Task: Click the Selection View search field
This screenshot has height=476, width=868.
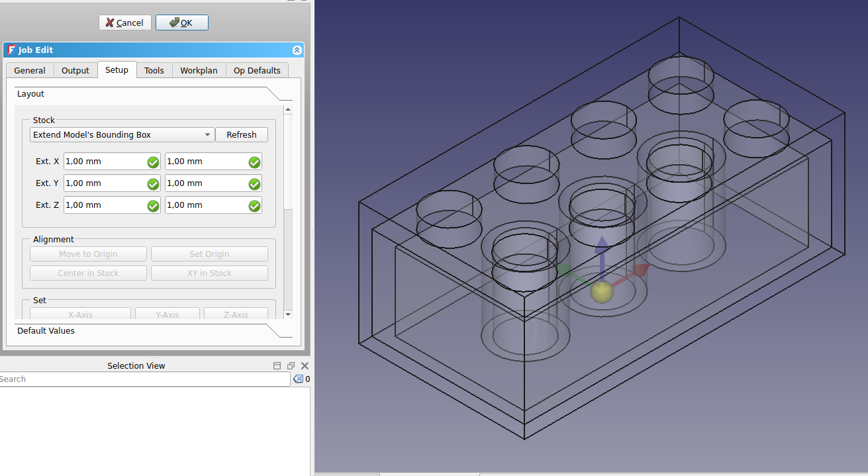Action: [x=146, y=379]
